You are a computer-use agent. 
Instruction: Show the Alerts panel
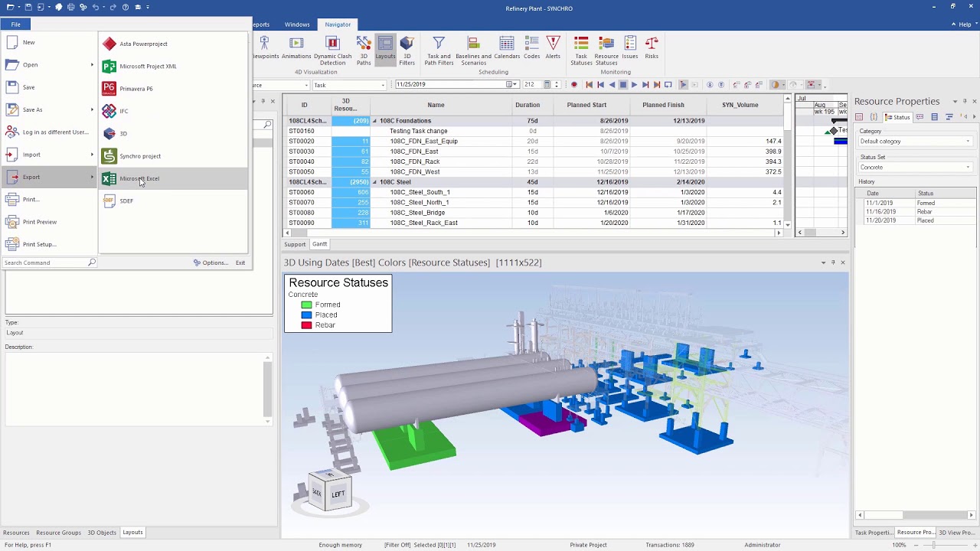(553, 48)
